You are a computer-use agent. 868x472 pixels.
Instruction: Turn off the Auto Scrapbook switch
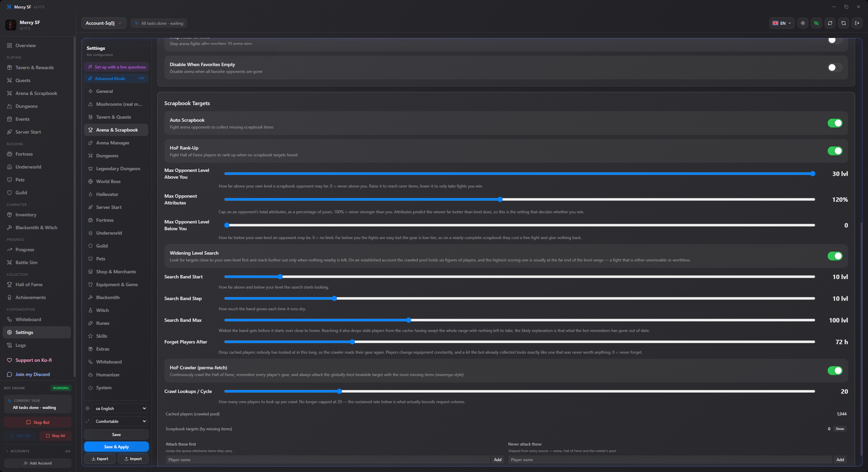tap(835, 123)
